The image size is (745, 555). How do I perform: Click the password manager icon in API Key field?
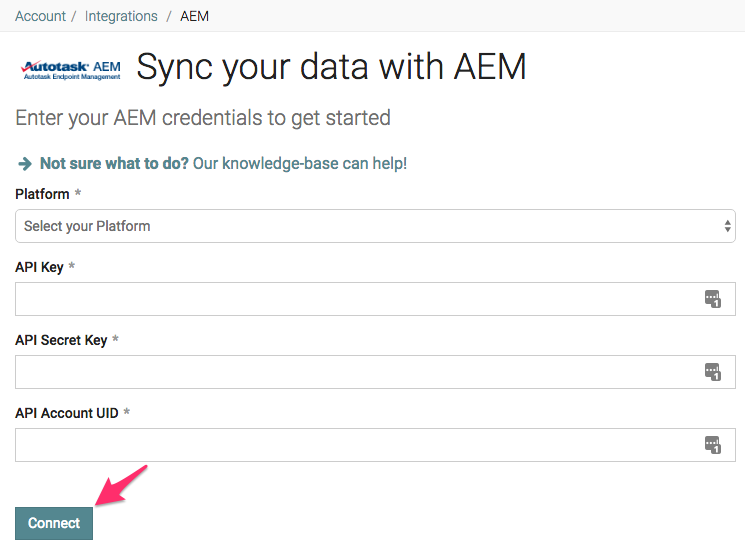(712, 299)
